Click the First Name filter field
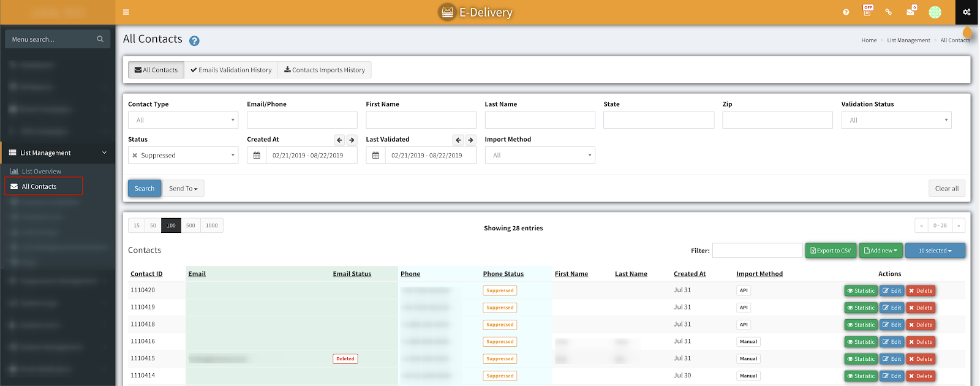 [x=421, y=120]
